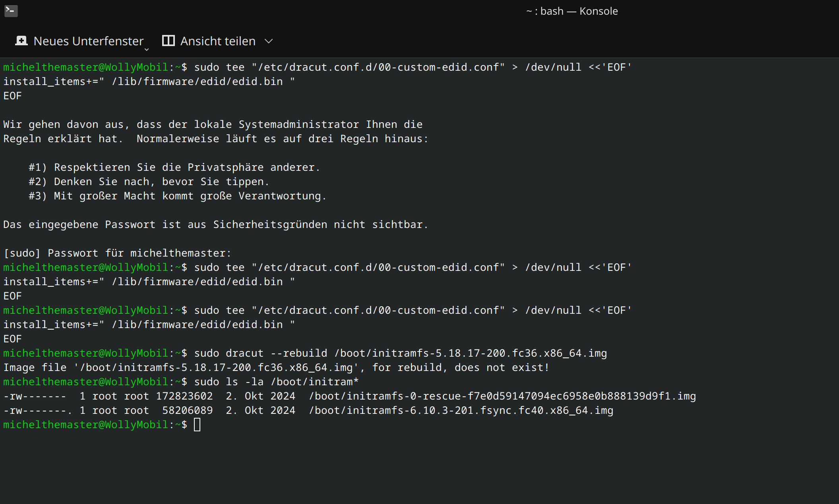Viewport: 839px width, 504px height.
Task: Click rule #1 about Privatsphäre anderer
Action: tap(174, 167)
